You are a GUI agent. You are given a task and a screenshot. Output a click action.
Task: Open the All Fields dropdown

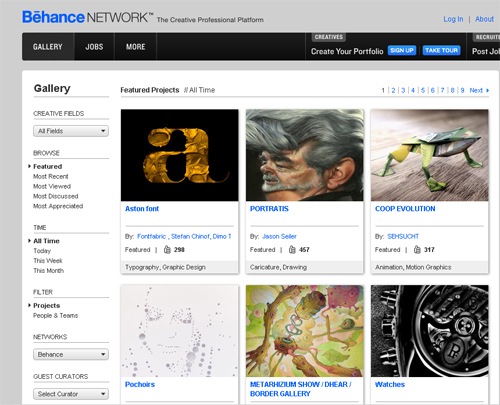[x=71, y=131]
